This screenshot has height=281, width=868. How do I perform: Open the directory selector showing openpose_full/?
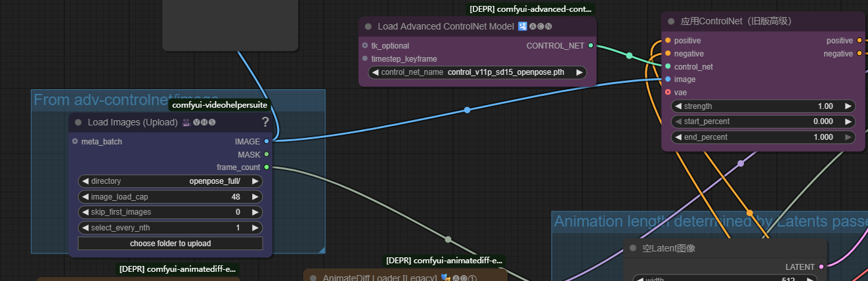170,181
